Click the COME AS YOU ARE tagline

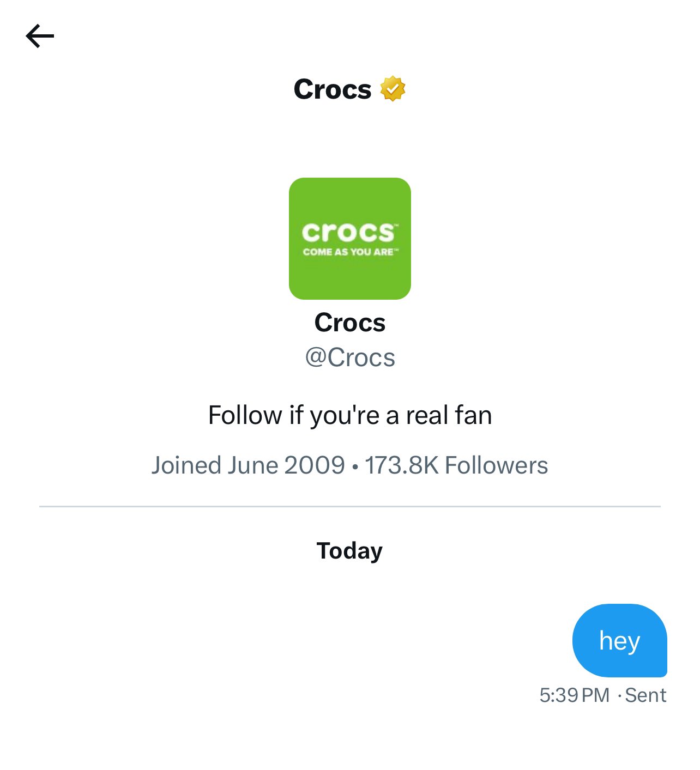(x=350, y=252)
